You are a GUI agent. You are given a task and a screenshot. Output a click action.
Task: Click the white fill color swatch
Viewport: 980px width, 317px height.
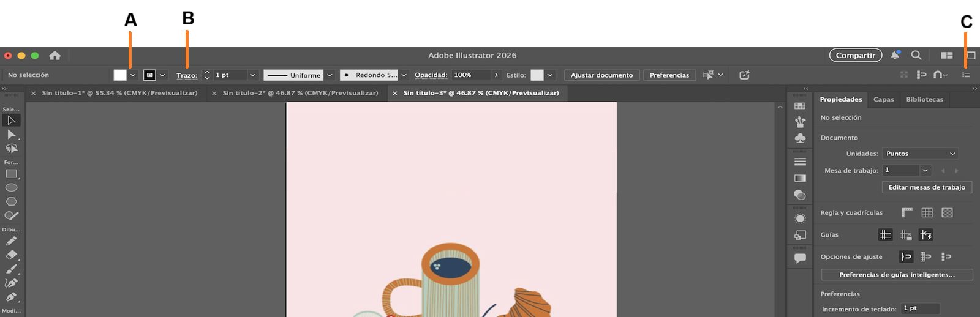pyautogui.click(x=120, y=75)
